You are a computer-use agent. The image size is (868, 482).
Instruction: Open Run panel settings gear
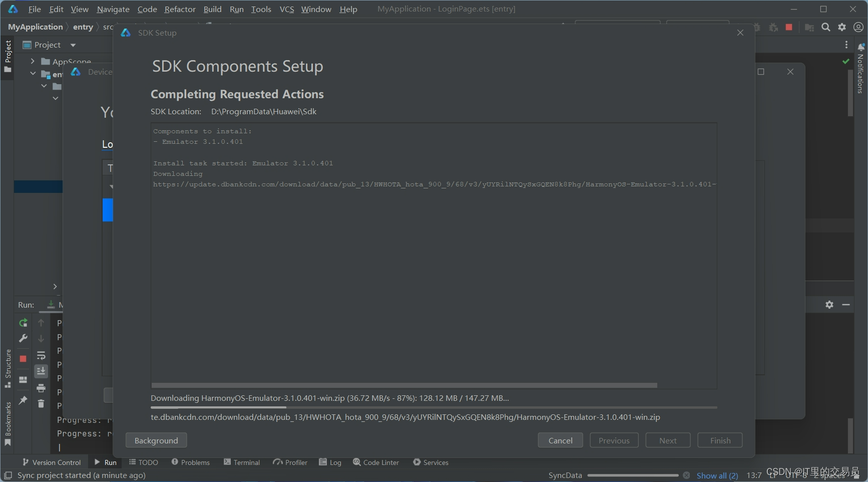coord(829,305)
